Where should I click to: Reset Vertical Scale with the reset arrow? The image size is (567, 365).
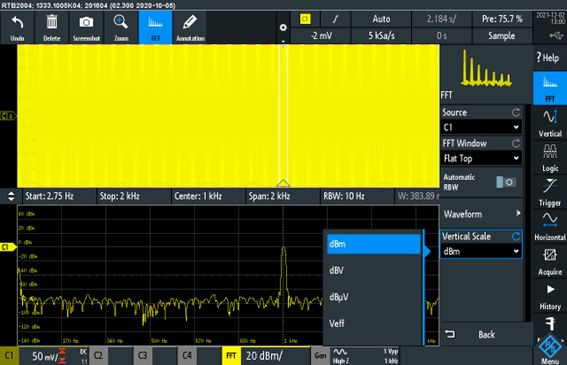pos(516,237)
